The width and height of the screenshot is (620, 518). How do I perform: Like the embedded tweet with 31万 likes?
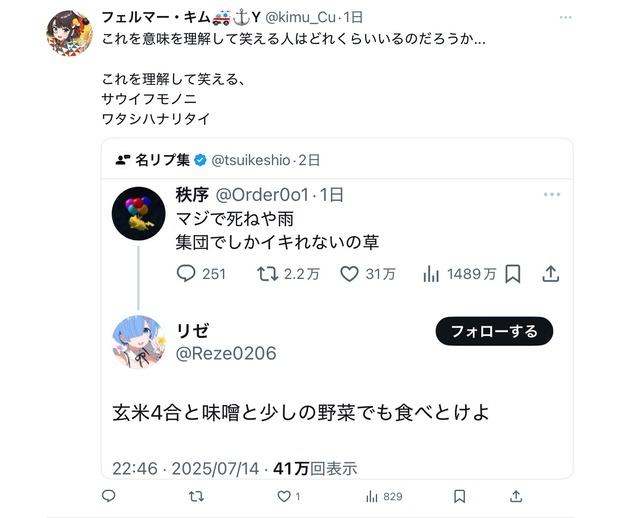coord(368,274)
